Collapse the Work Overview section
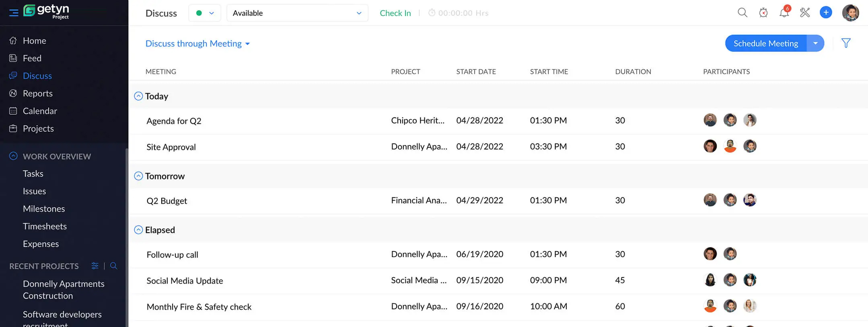 pyautogui.click(x=13, y=156)
